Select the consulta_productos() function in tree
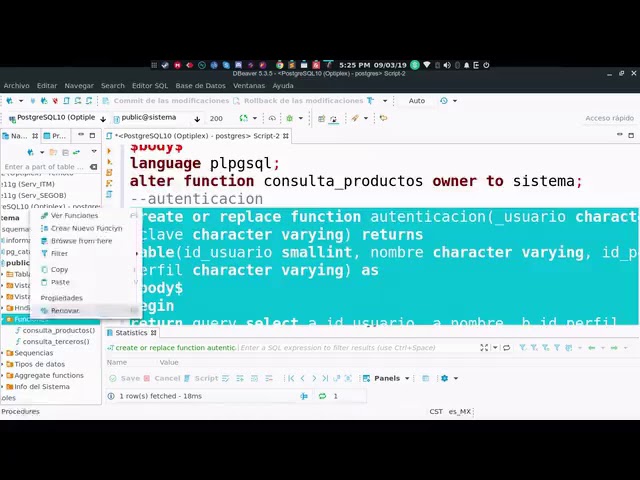This screenshot has height=480, width=640. tap(59, 331)
